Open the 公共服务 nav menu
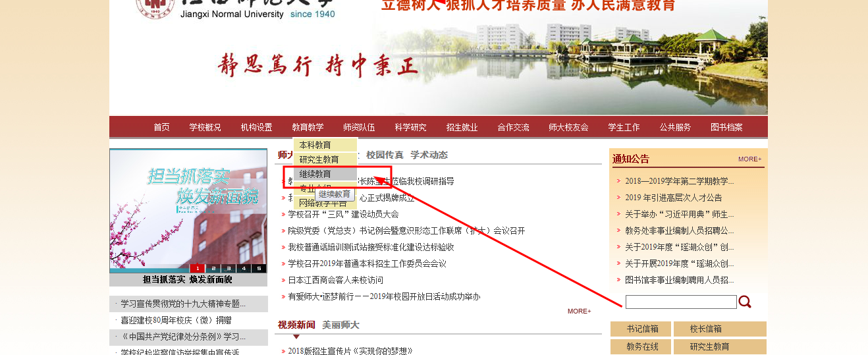The width and height of the screenshot is (868, 355). click(676, 127)
